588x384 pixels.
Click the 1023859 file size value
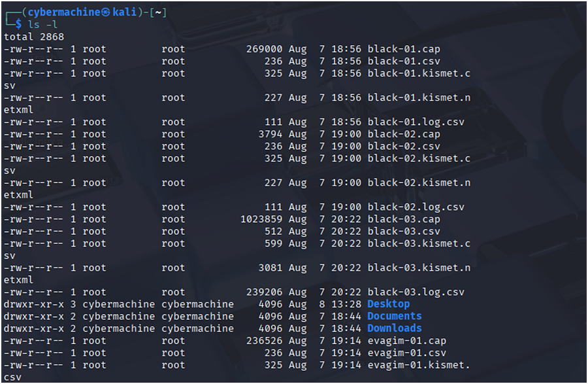(261, 219)
